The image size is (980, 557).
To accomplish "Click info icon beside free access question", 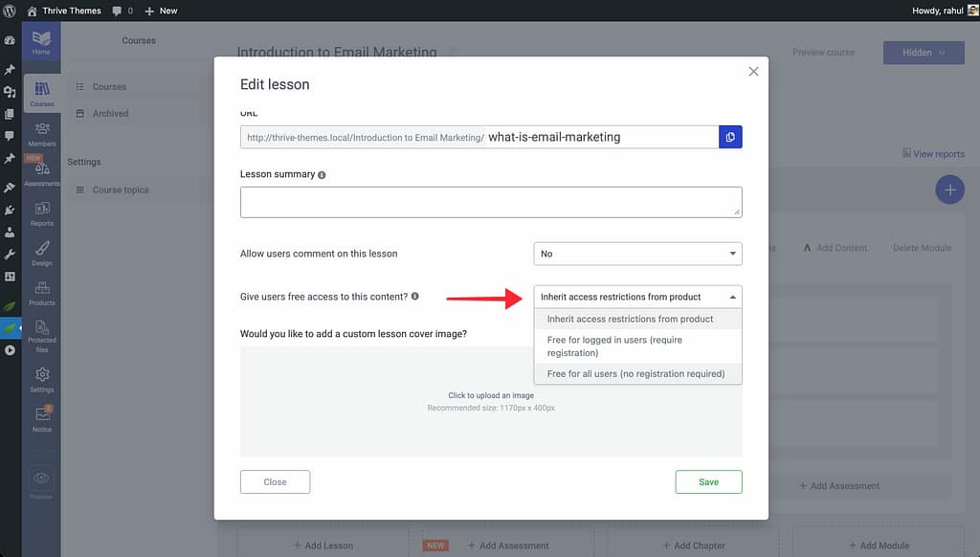I will [x=414, y=297].
